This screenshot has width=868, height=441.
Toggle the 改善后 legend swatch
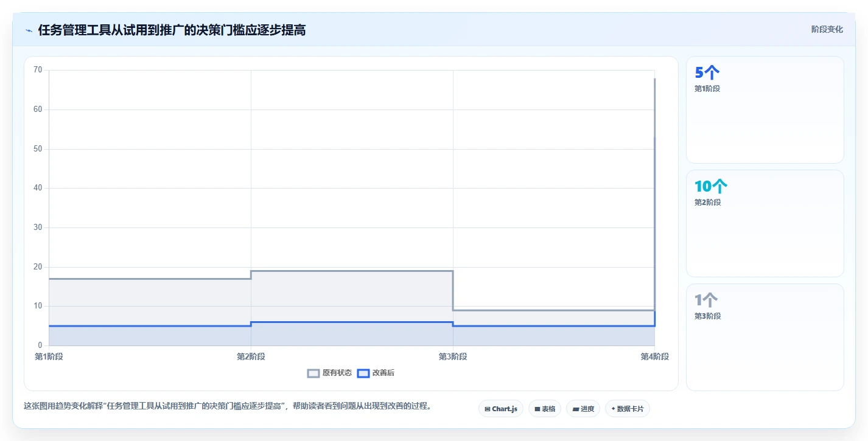(363, 373)
